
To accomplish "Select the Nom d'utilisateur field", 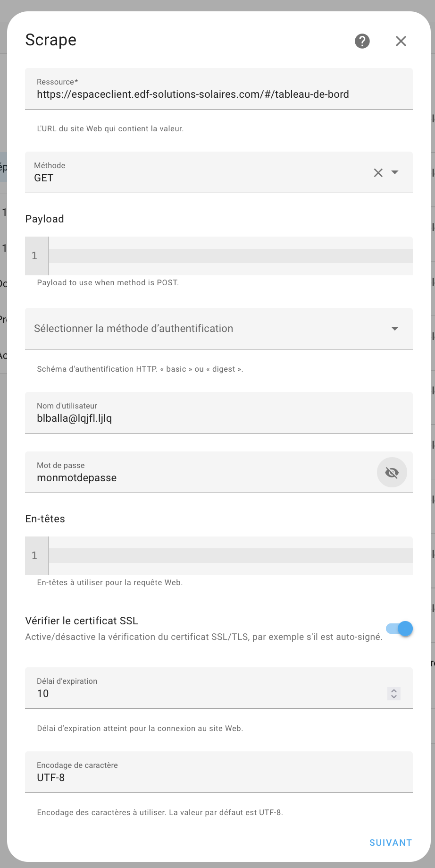I will (x=219, y=413).
